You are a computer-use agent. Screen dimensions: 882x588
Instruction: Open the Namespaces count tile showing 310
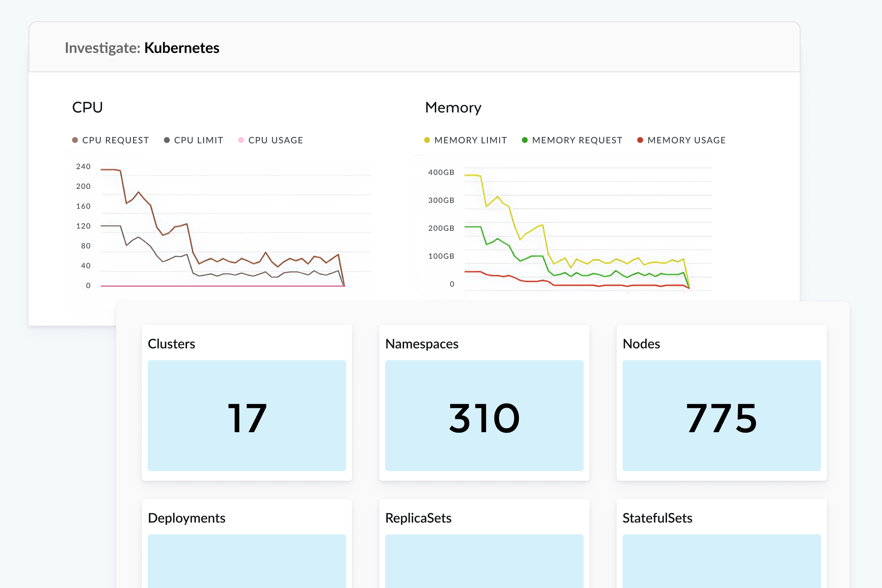click(484, 416)
